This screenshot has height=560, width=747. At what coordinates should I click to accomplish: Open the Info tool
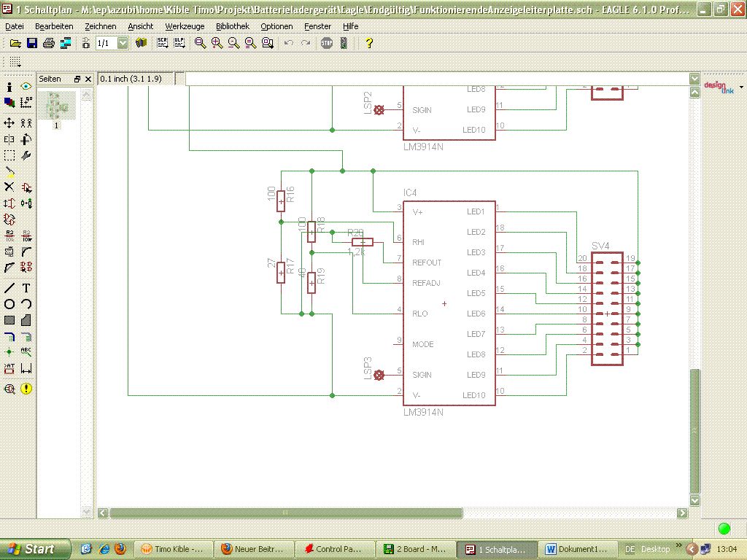[x=9, y=87]
